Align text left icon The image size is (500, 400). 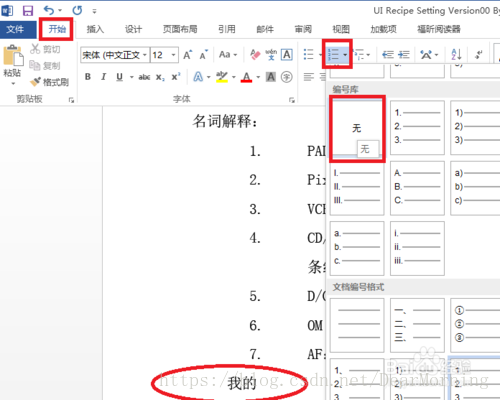click(309, 77)
